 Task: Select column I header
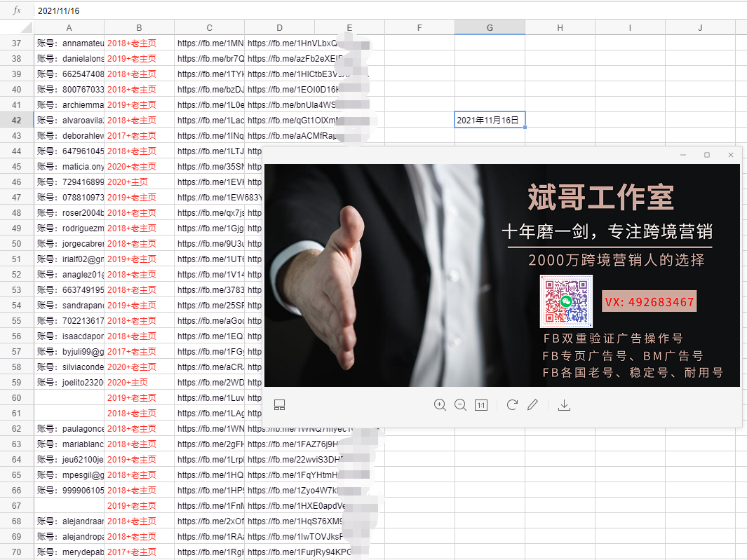[631, 27]
